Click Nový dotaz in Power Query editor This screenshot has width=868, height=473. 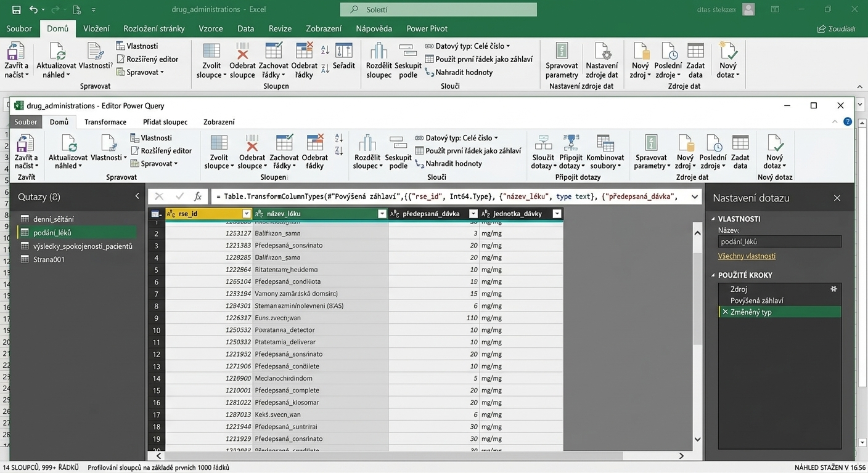[775, 152]
